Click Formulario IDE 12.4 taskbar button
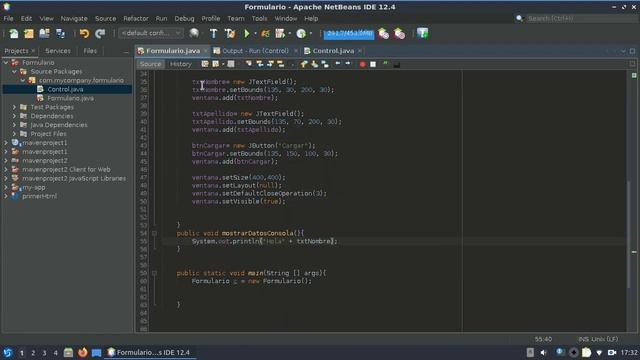640x360 pixels. click(x=149, y=352)
